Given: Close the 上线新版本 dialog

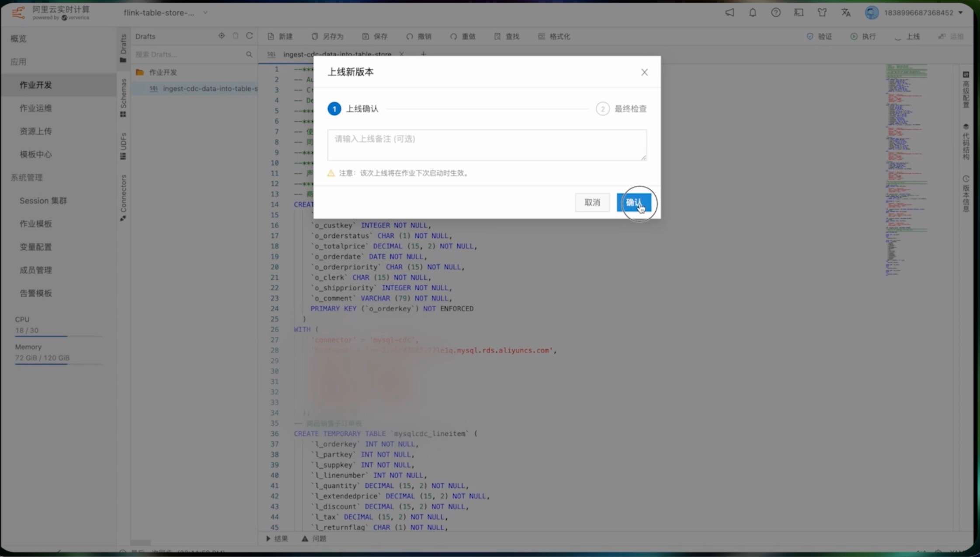Looking at the screenshot, I should point(644,72).
